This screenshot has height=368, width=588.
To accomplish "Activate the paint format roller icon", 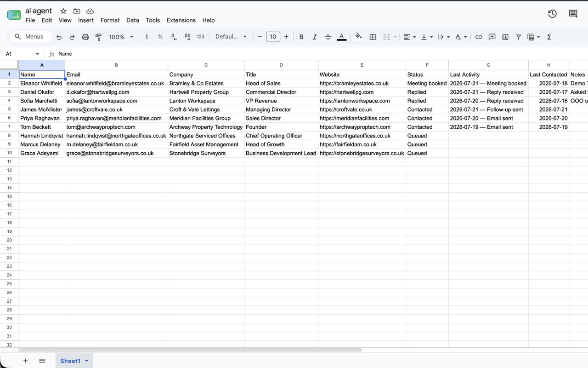I will coord(98,37).
